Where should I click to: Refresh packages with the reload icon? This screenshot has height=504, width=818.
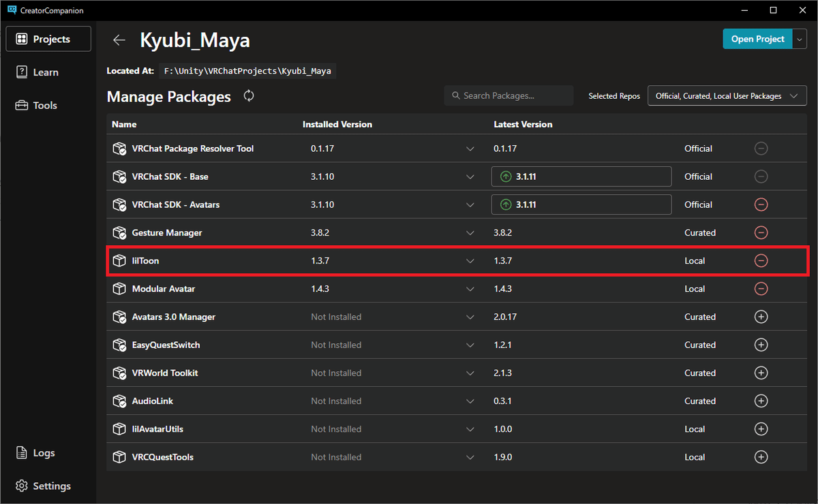tap(249, 96)
